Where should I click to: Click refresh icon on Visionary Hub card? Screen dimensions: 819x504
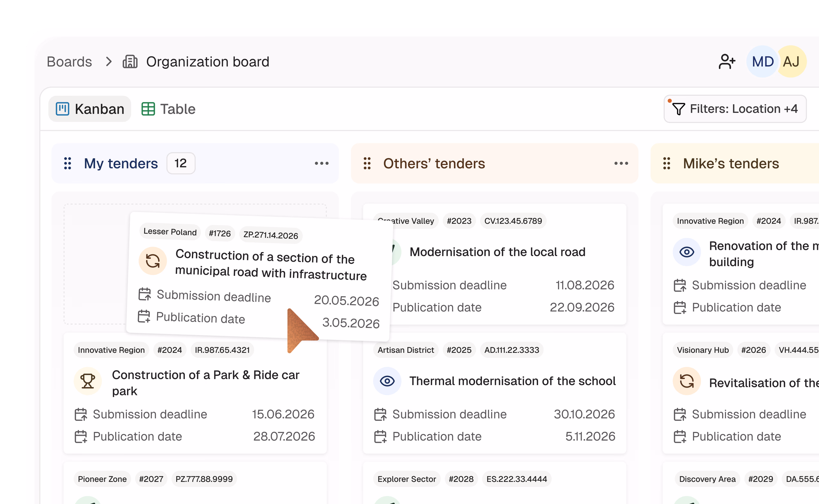pyautogui.click(x=687, y=381)
